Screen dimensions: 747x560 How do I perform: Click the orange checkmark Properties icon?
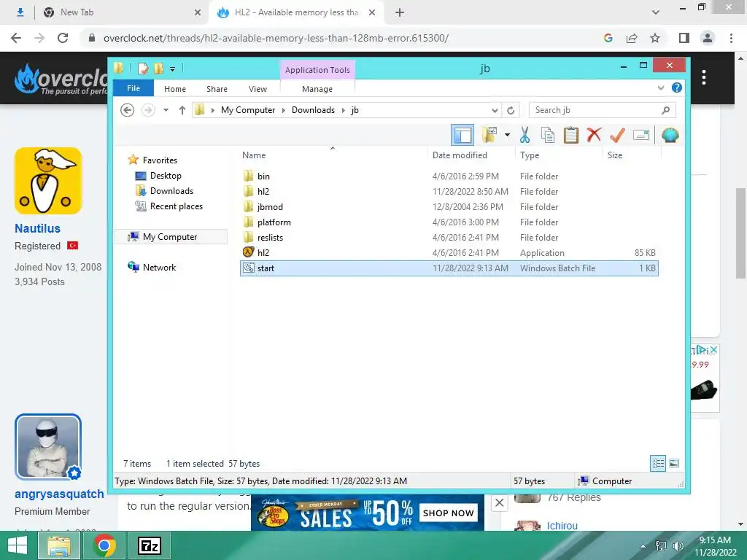(x=617, y=135)
